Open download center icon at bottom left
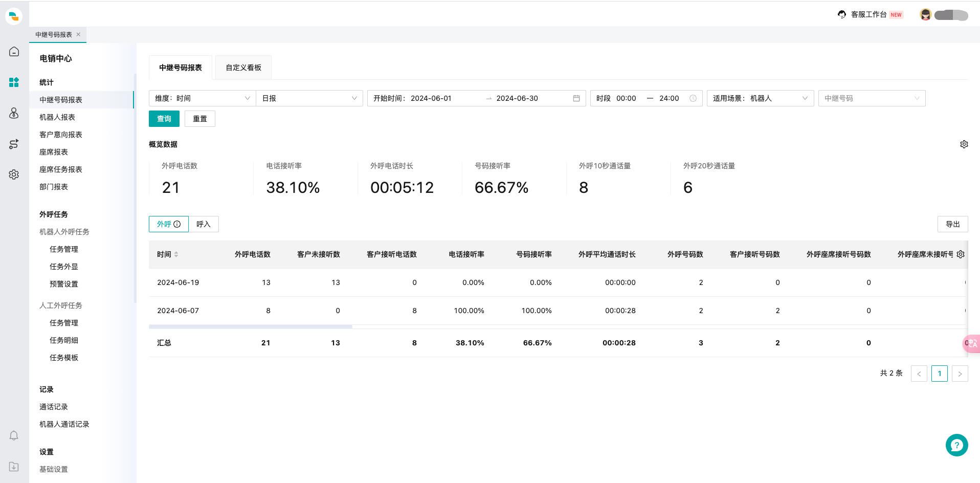 coord(14,467)
